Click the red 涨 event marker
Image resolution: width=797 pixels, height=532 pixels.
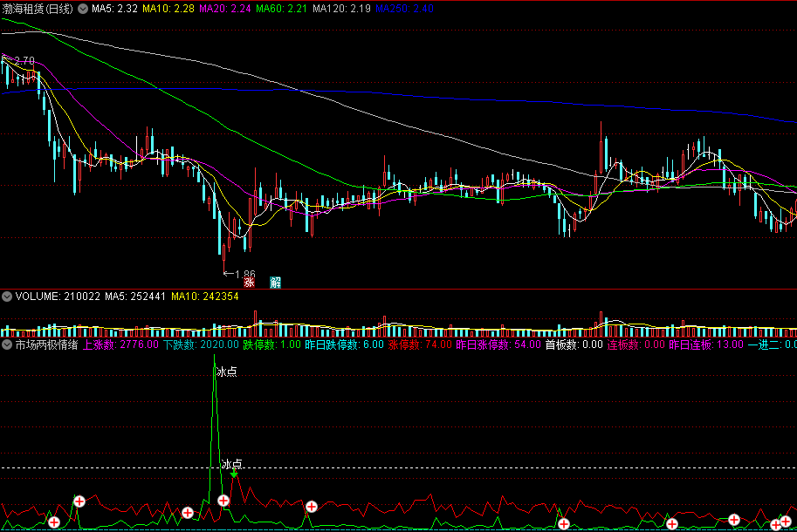249,283
